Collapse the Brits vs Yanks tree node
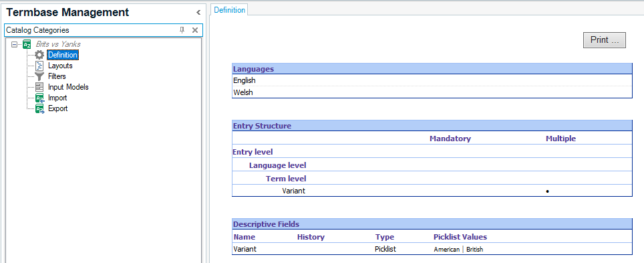This screenshot has width=644, height=263. (15, 44)
